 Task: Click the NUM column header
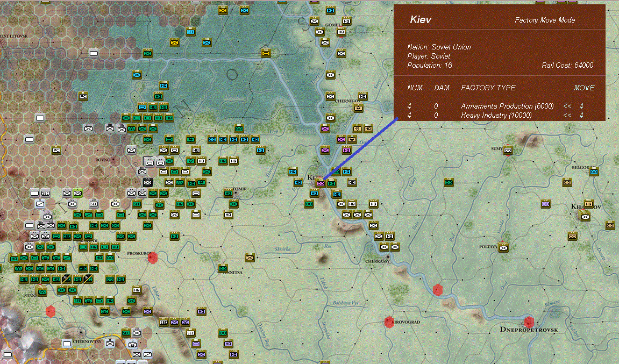click(x=415, y=88)
